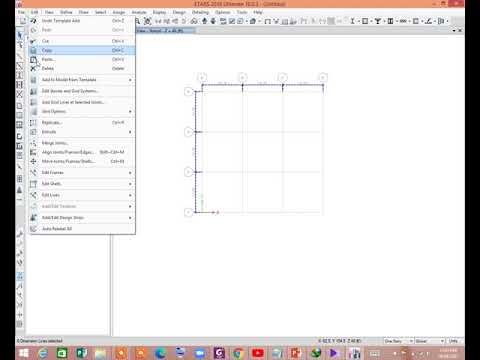
Task: Click the move up in list arrow icon
Action: coord(205,21)
